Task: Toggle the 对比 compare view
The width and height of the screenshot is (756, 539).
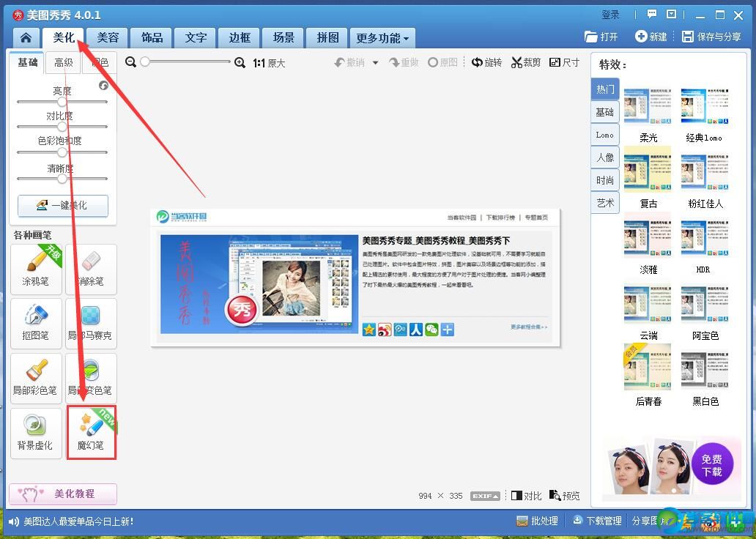Action: [x=527, y=496]
